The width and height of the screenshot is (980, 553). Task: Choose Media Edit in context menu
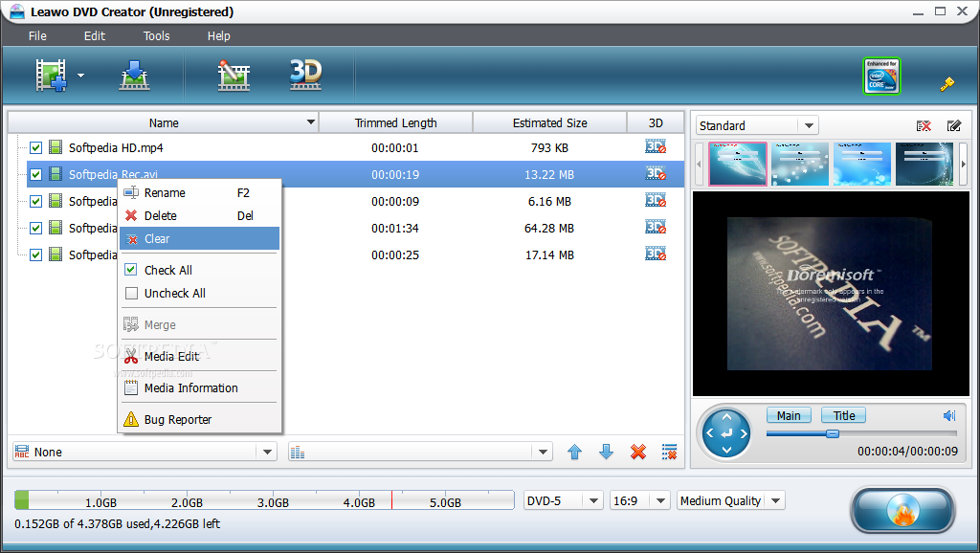(x=199, y=356)
